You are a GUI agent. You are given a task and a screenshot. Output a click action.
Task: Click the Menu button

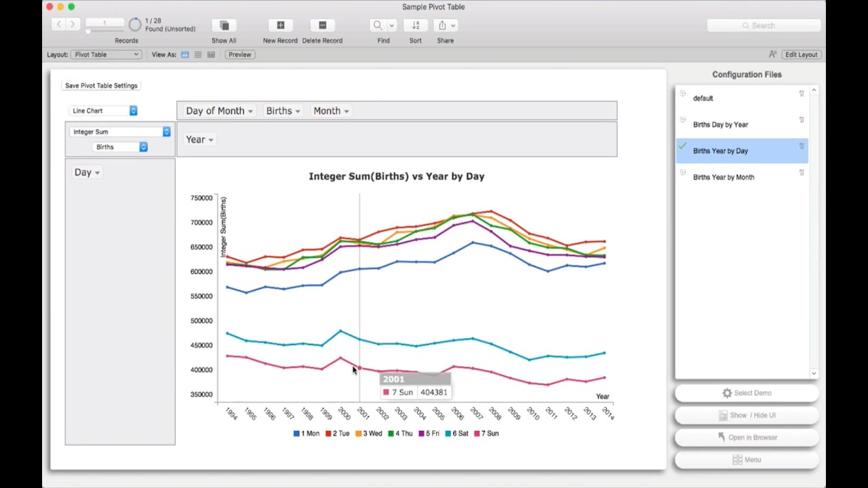pos(747,460)
